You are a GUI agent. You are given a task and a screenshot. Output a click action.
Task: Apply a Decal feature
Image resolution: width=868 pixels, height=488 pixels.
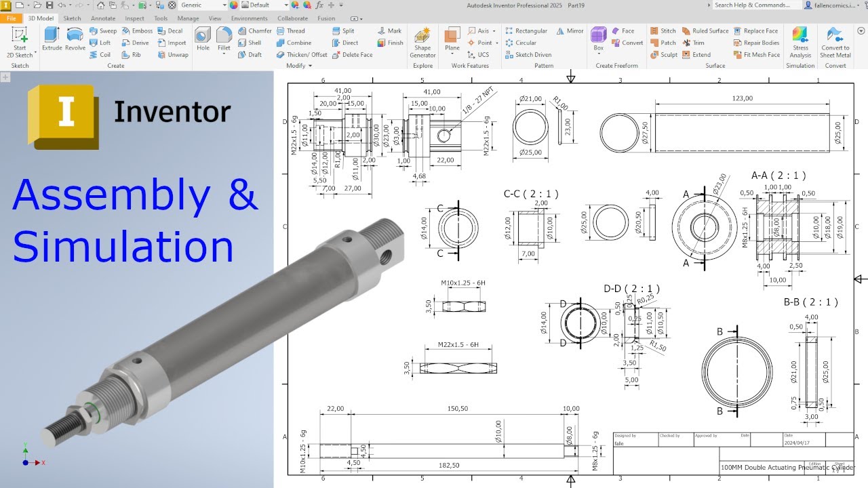click(170, 30)
